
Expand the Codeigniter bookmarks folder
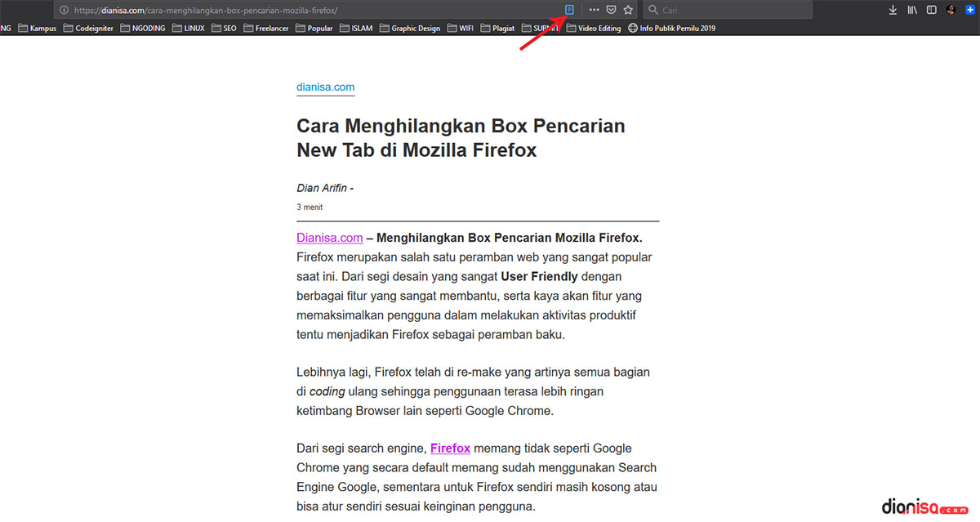[87, 28]
